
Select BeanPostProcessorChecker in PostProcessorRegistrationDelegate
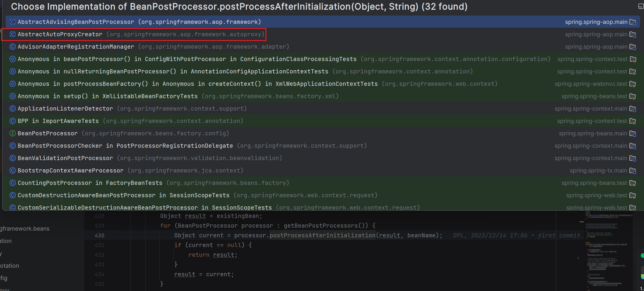pos(323,146)
